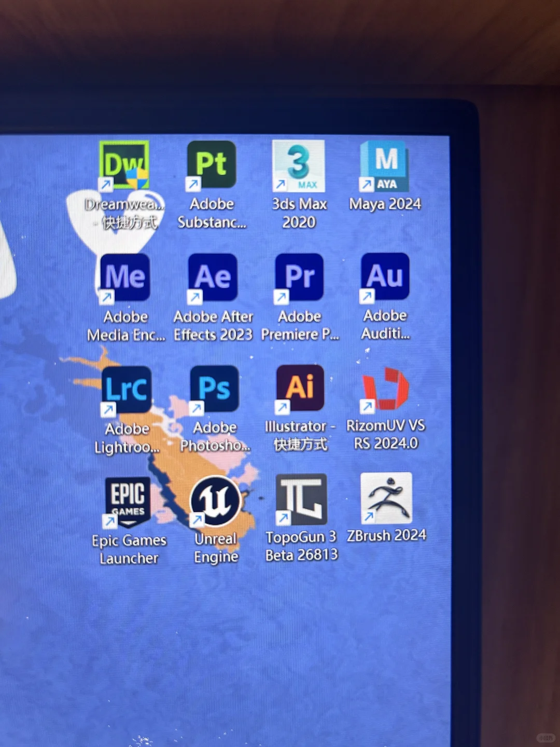This screenshot has height=747, width=560.
Task: Select the Dreamweaver desktop shortcut icon
Action: point(124,165)
